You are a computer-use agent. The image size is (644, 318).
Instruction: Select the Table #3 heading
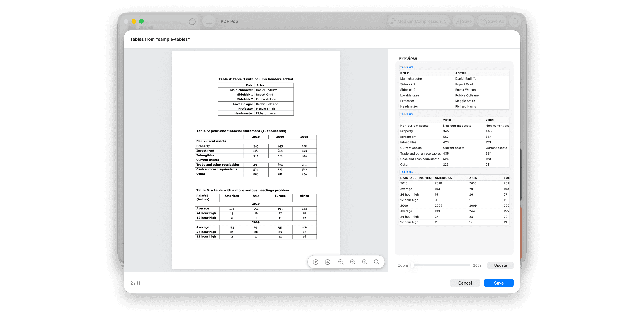pos(407,172)
